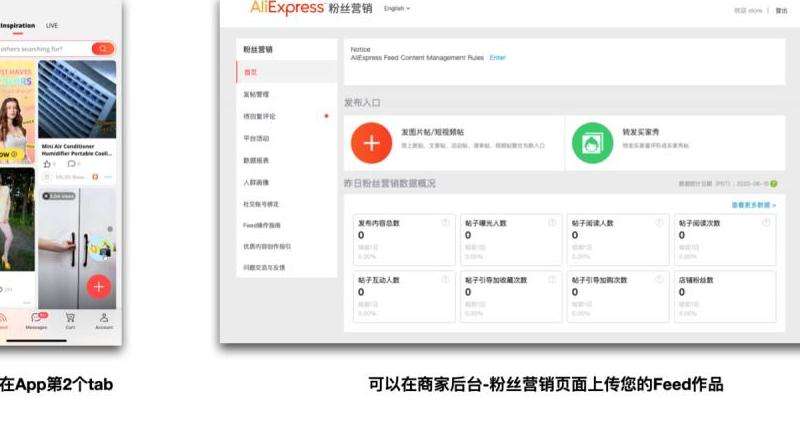The height and width of the screenshot is (422, 800).
Task: Click info icon on 帖子曝光人数 card
Action: pos(552,222)
